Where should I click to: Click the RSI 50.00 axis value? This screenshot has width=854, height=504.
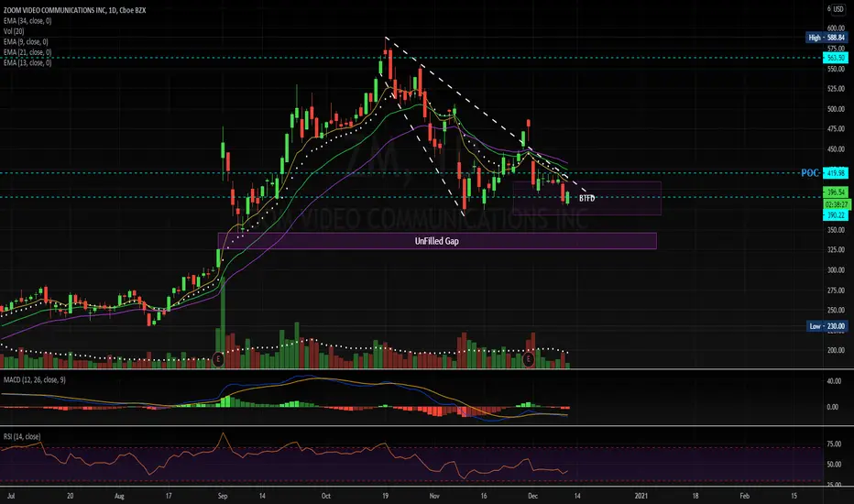click(835, 465)
